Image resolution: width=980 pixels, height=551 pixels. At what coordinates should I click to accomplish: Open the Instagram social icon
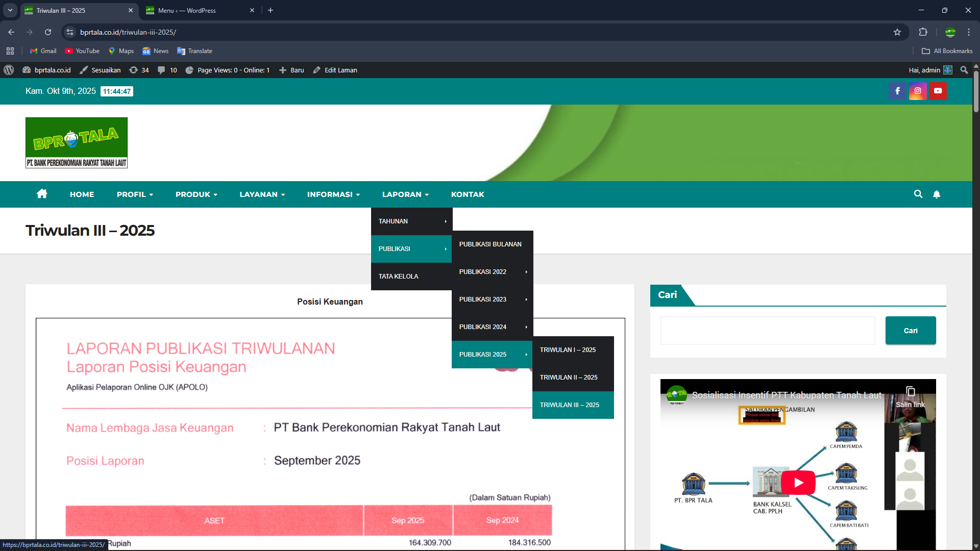tap(918, 91)
